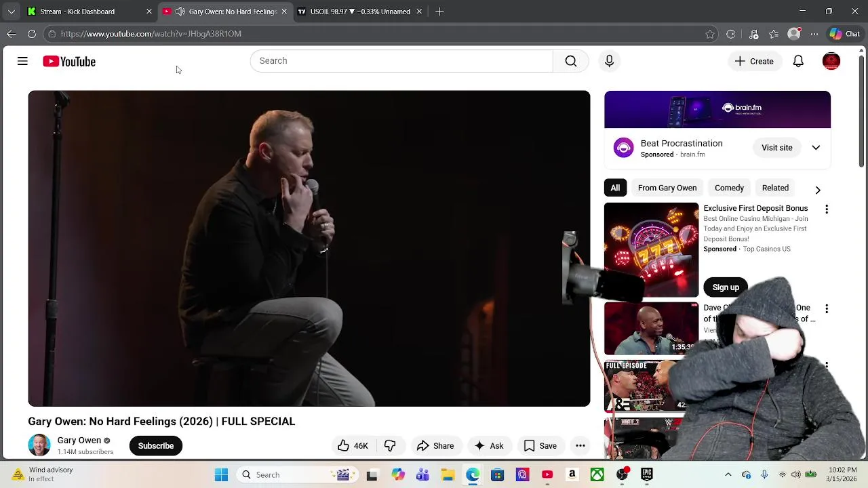This screenshot has height=488, width=868.
Task: Open the Dave Chappelle video thumbnail
Action: tap(651, 329)
